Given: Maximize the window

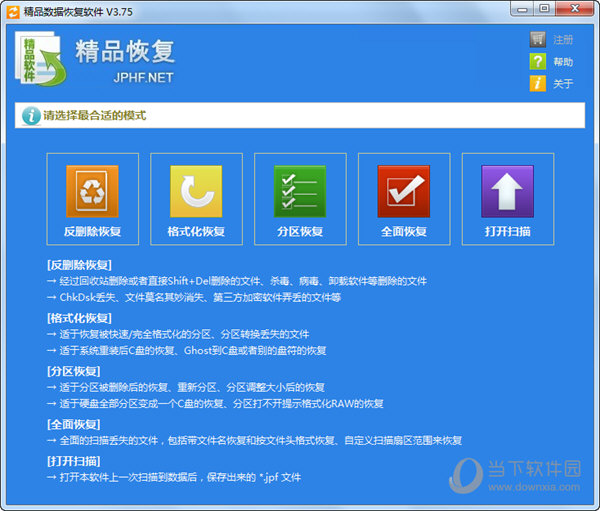Looking at the screenshot, I should coord(545,9).
